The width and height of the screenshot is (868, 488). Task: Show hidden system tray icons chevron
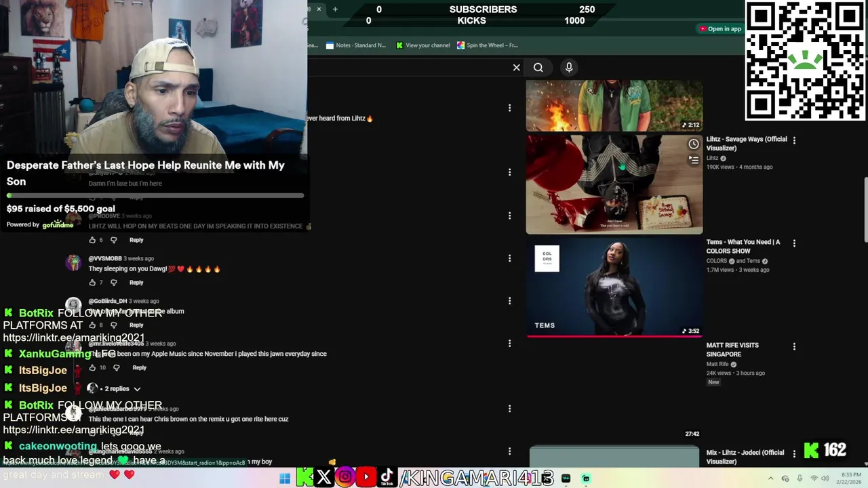[x=770, y=479]
